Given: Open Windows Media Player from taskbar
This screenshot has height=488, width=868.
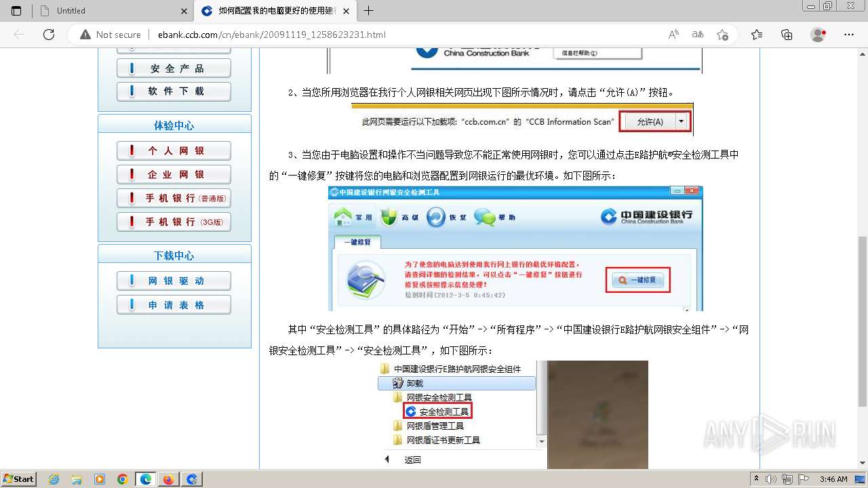Looking at the screenshot, I should pyautogui.click(x=100, y=479).
